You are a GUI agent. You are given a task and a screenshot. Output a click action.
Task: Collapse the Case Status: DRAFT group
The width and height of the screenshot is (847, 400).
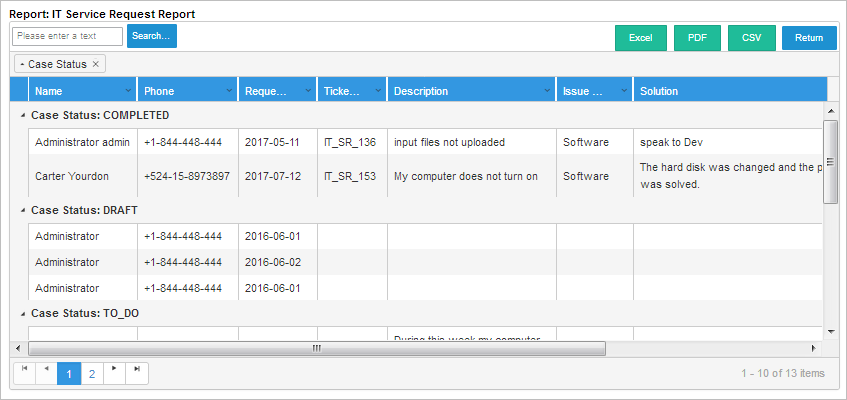(21, 211)
